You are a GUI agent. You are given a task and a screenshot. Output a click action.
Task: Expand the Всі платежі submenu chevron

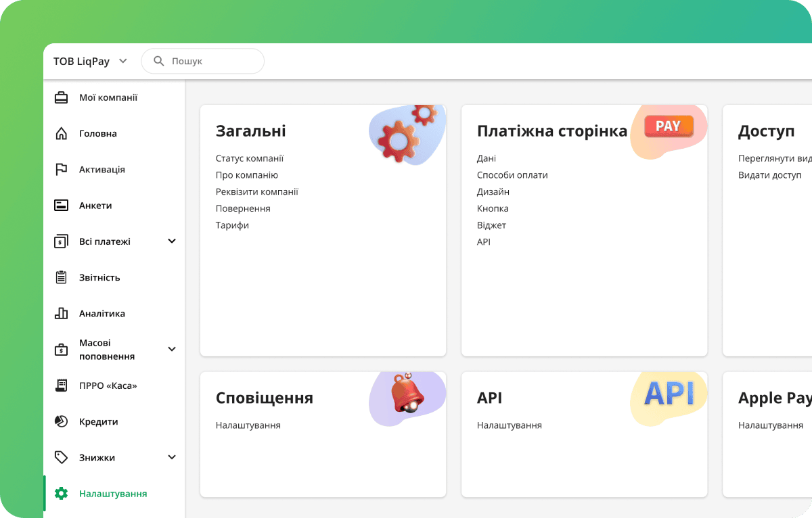(x=172, y=241)
